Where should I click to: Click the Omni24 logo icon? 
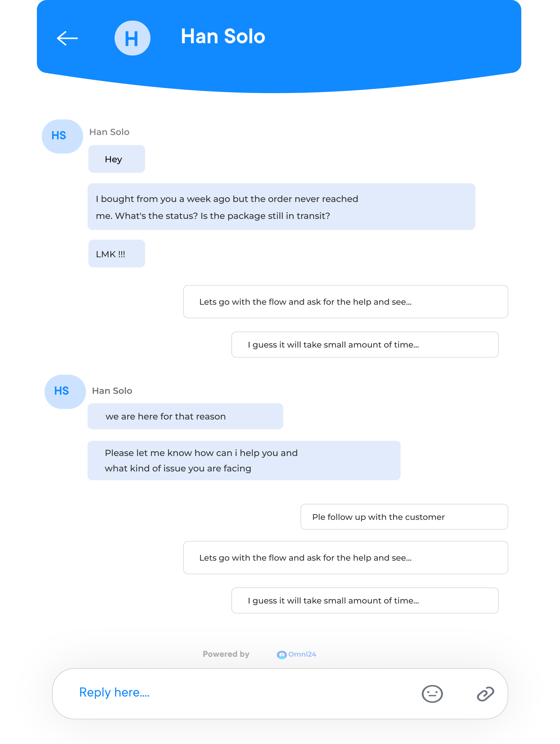click(281, 654)
